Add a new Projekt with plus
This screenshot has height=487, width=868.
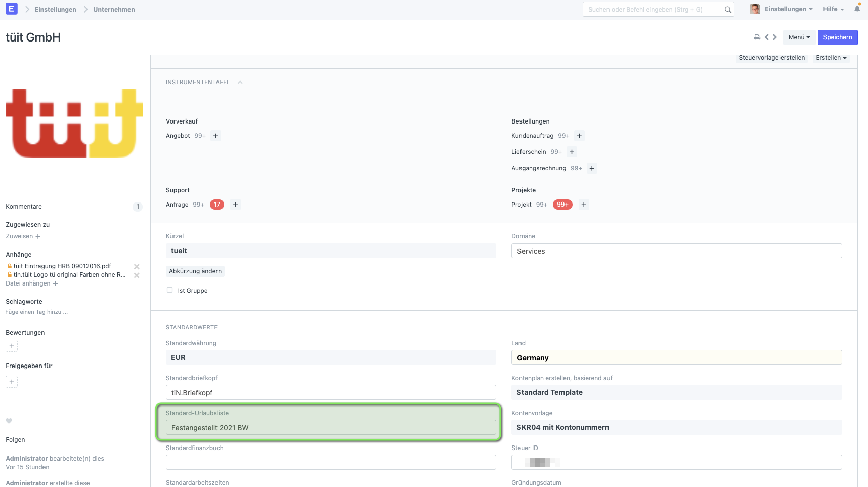[584, 205]
